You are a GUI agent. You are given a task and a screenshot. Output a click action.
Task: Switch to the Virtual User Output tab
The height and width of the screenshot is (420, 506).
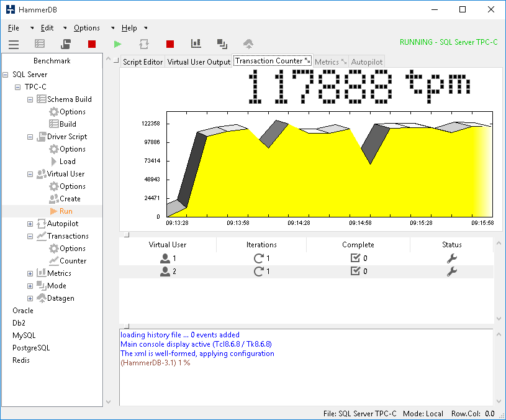[x=199, y=62]
